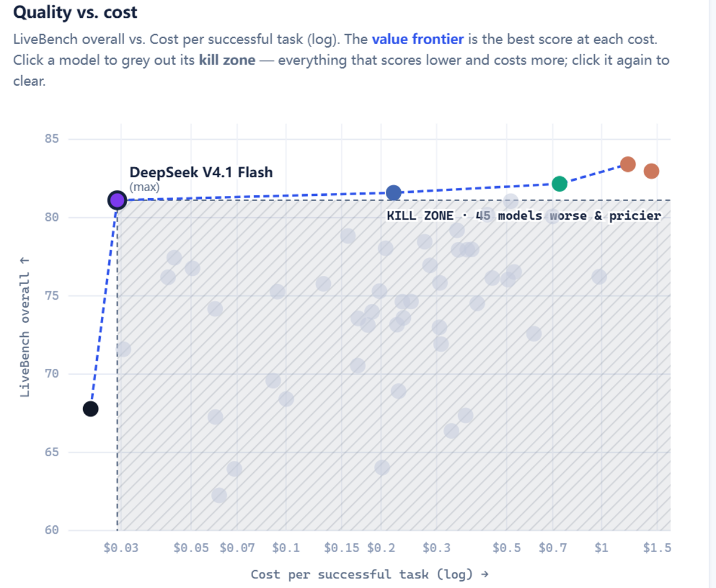The image size is (716, 588).
Task: Click the top-scoring orange frontier point
Action: pos(628,164)
